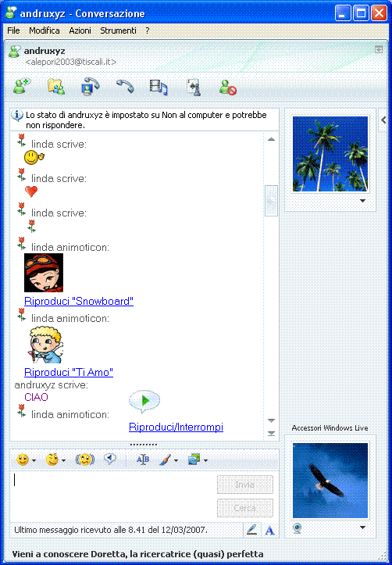Click the Riproduci/Interrompi link

[x=176, y=427]
